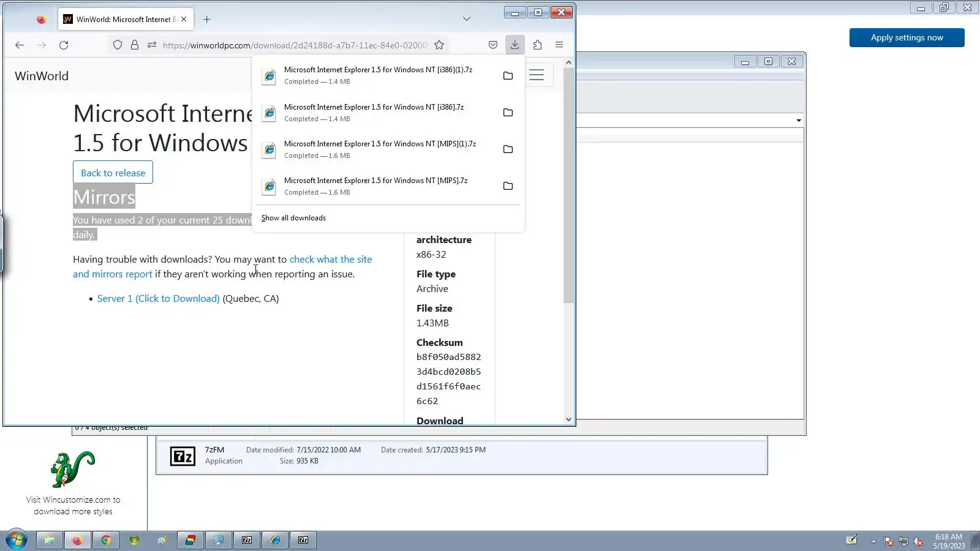Open the downloaded [MIPS](1).7z file entry
Image resolution: width=980 pixels, height=551 pixels.
(x=377, y=149)
